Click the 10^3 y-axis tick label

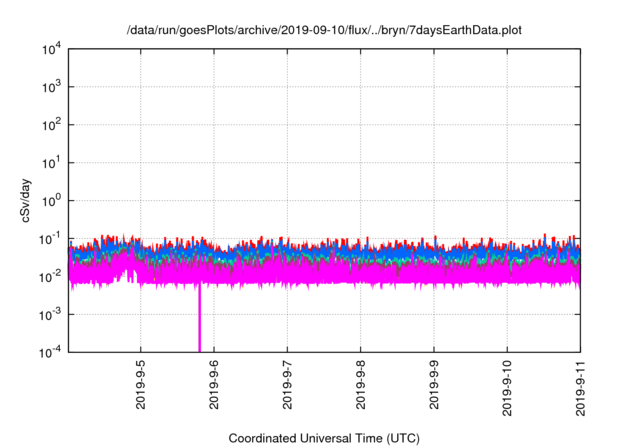pos(51,87)
